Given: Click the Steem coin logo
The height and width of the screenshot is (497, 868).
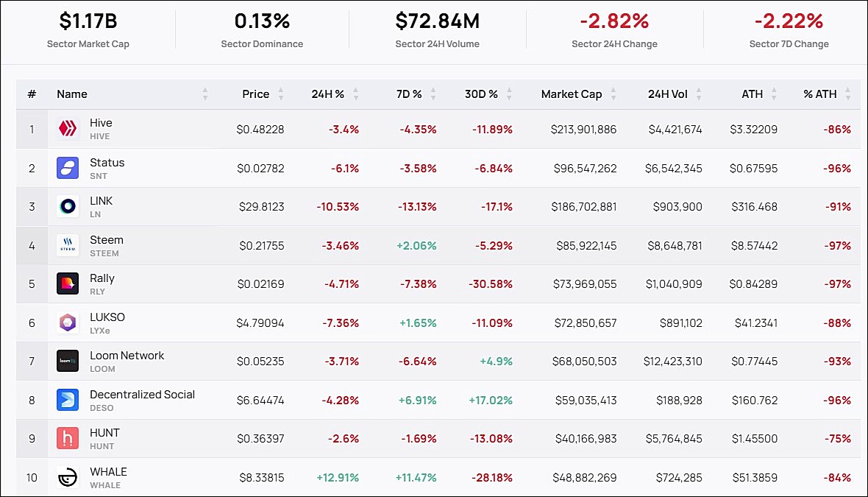Looking at the screenshot, I should 68,245.
